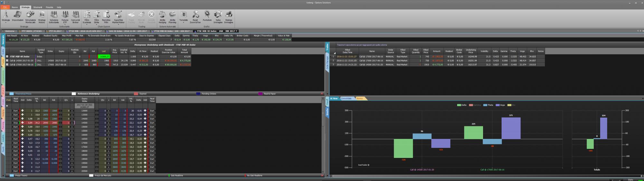Click Stop button on 14500 strike row
This screenshot has height=181, width=644.
pos(15,123)
